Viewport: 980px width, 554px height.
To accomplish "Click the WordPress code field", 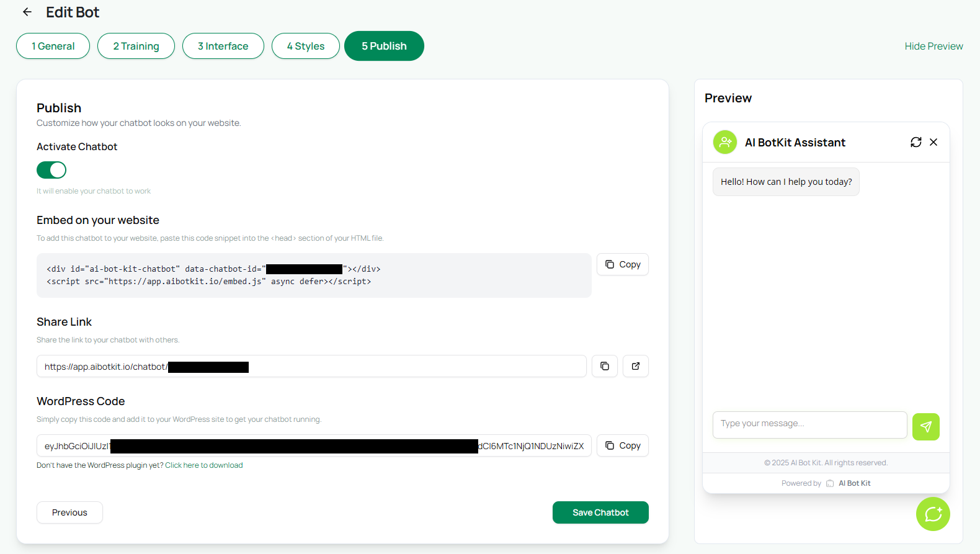I will coord(314,445).
